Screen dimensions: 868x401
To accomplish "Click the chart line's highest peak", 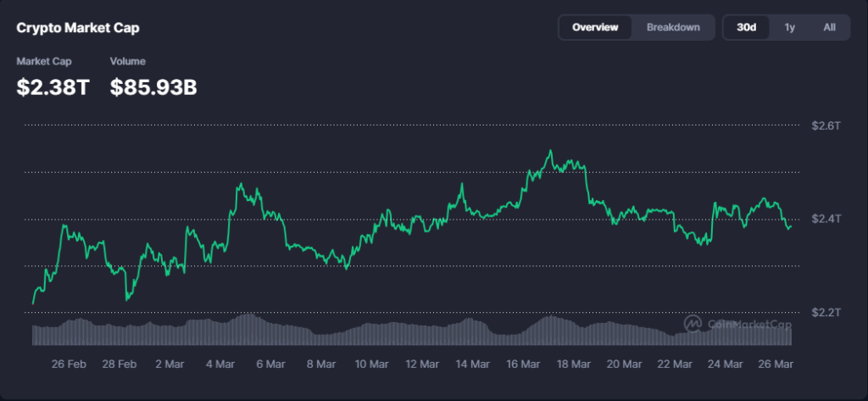I will point(550,152).
